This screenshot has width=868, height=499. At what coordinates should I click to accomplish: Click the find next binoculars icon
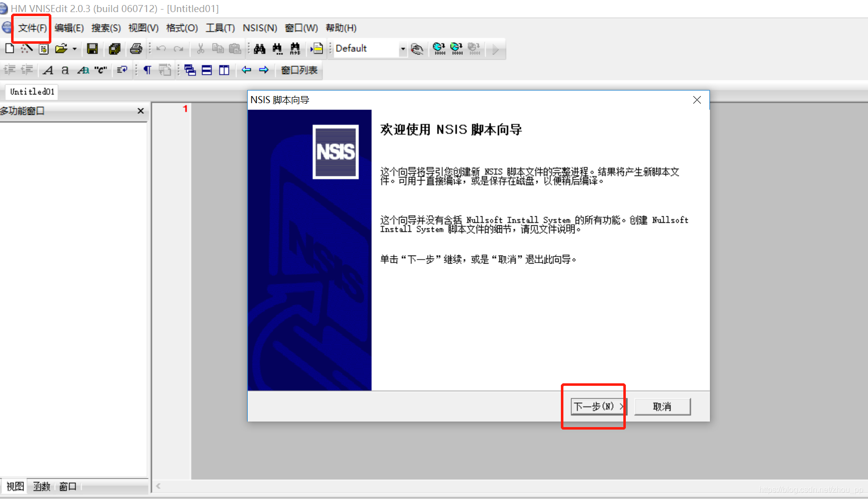pos(277,48)
